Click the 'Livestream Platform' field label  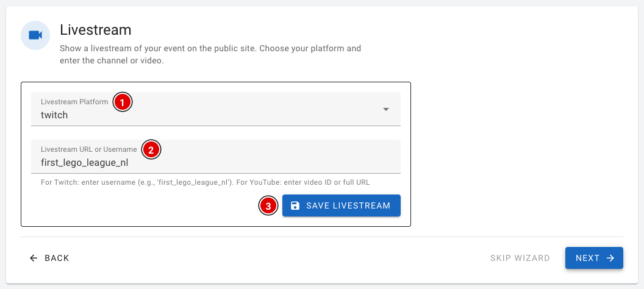[75, 101]
